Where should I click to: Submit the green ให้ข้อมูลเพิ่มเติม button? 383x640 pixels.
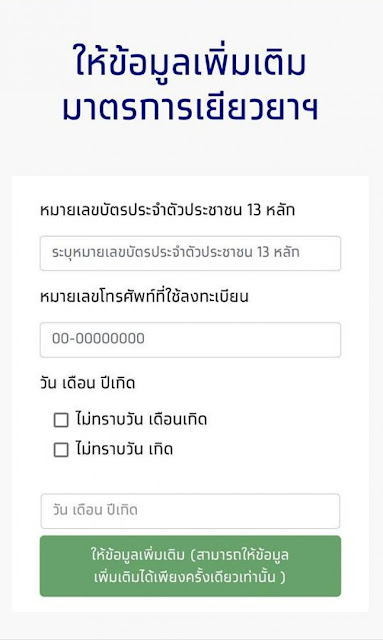click(190, 566)
